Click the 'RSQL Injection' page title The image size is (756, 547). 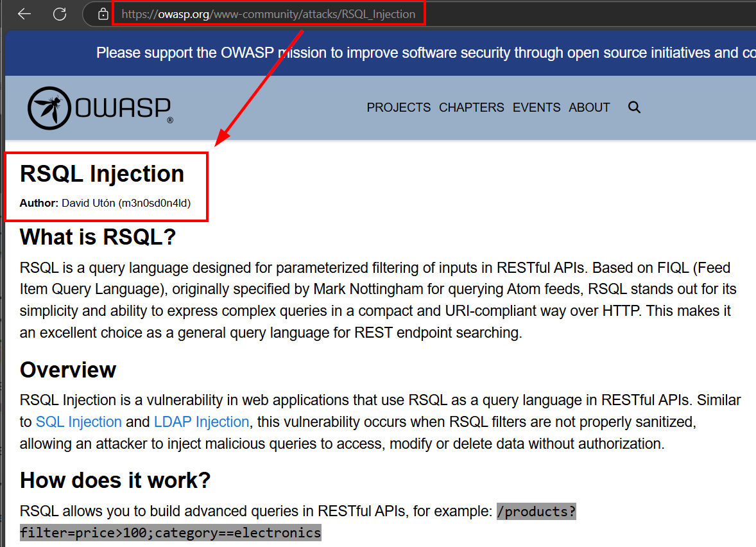(102, 173)
